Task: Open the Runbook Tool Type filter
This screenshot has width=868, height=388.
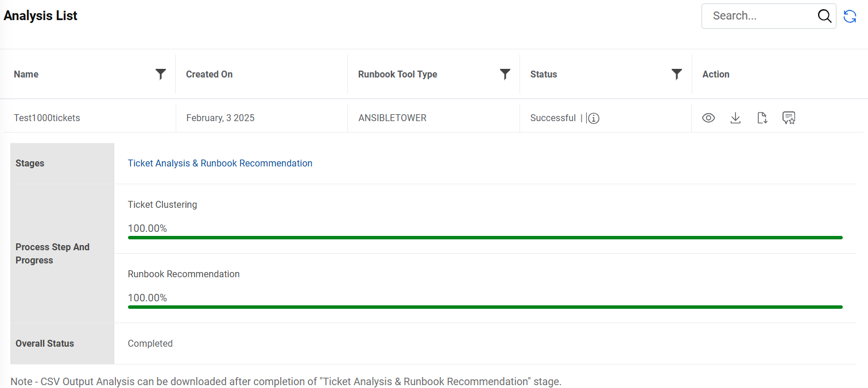Action: click(x=505, y=74)
